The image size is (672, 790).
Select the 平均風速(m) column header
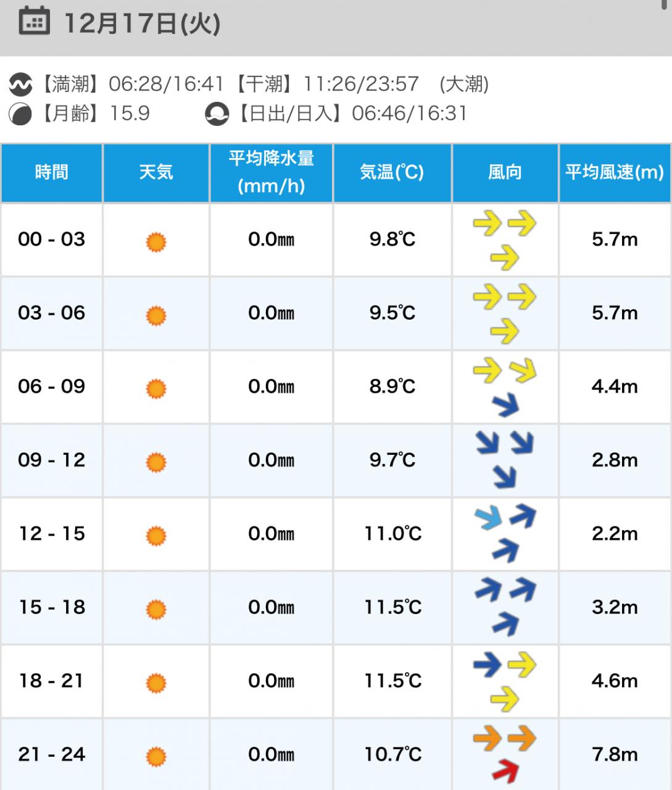[x=615, y=172]
